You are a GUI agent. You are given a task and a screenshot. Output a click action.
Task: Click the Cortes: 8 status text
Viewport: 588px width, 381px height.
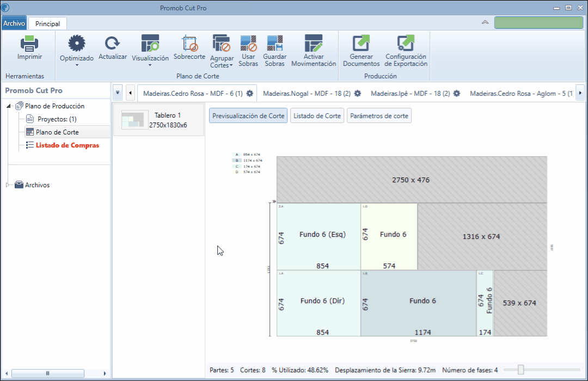[x=253, y=370]
